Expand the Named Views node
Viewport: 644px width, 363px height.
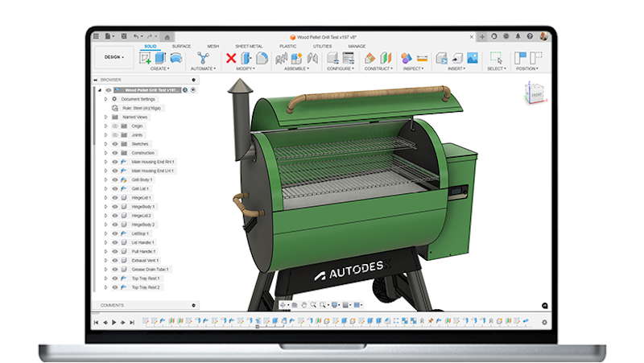coord(106,117)
